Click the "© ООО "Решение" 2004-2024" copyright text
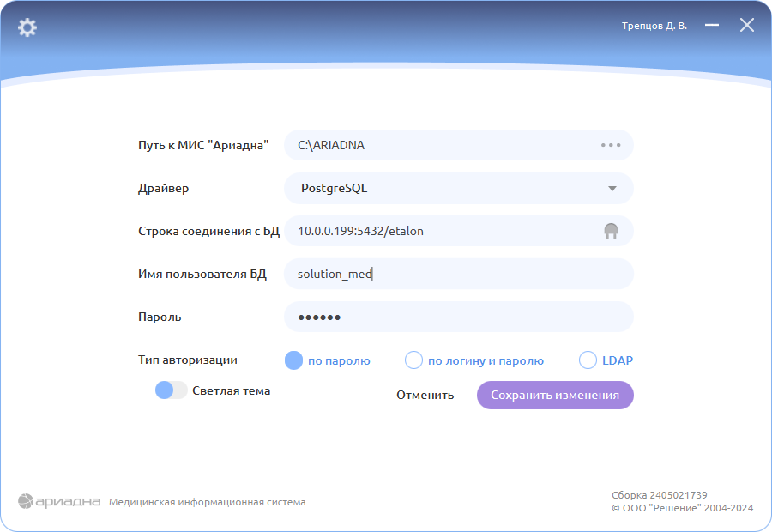 pyautogui.click(x=683, y=508)
